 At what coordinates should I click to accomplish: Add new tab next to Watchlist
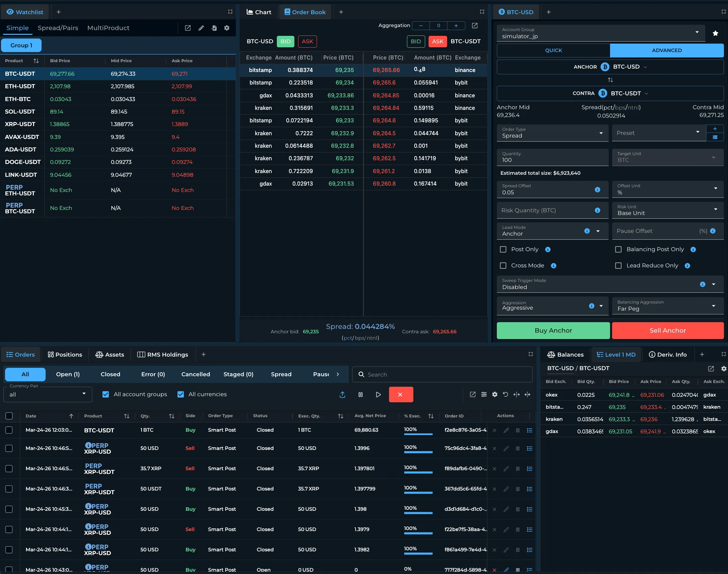pyautogui.click(x=58, y=12)
